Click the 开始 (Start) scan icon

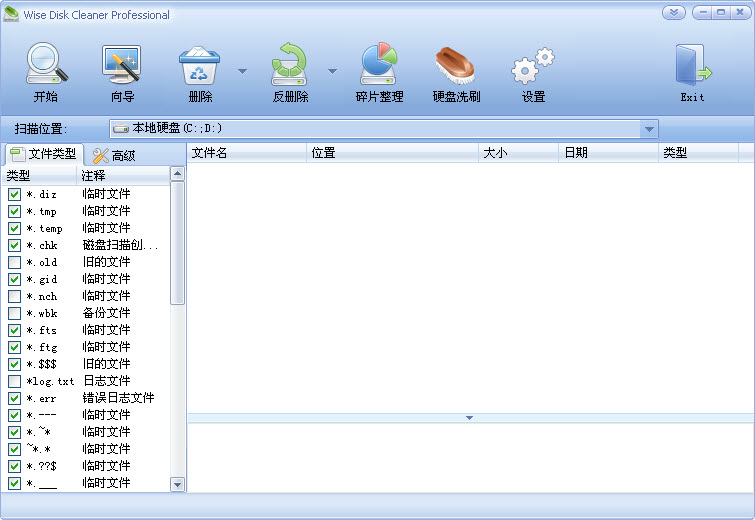click(x=46, y=66)
